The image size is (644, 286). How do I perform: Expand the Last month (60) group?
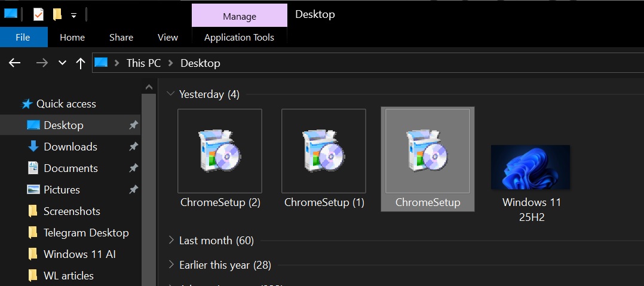[x=171, y=240]
